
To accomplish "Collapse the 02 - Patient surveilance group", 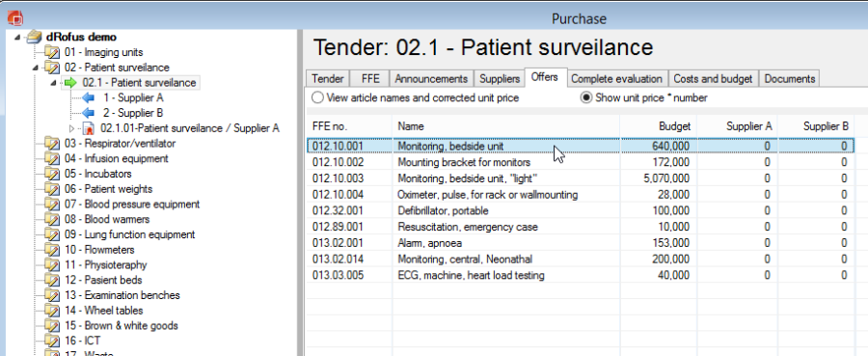I will 37,68.
